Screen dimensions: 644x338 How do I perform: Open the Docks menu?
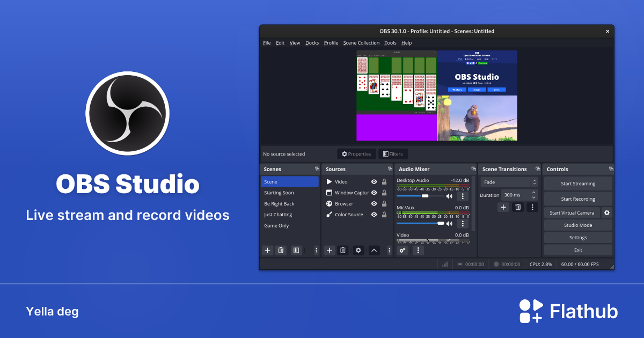click(312, 42)
